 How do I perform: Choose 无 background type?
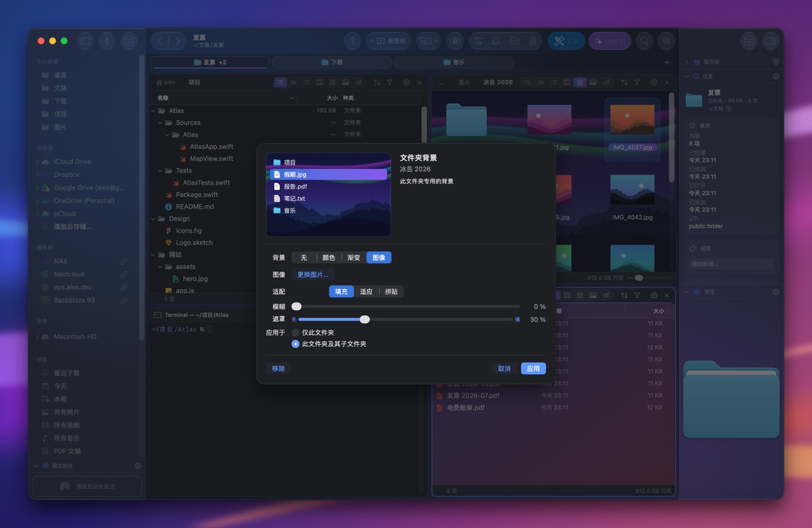pos(304,257)
